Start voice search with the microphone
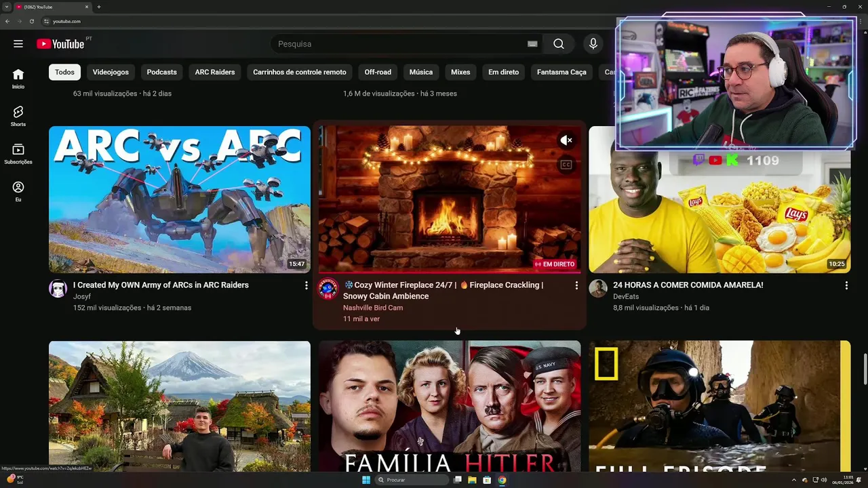Image resolution: width=868 pixels, height=488 pixels. tap(593, 44)
